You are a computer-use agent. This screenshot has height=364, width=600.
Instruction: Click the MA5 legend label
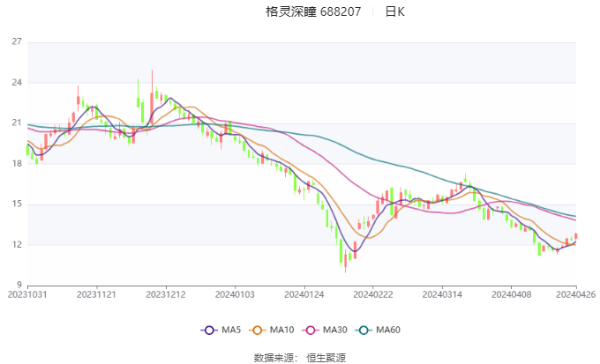point(231,330)
